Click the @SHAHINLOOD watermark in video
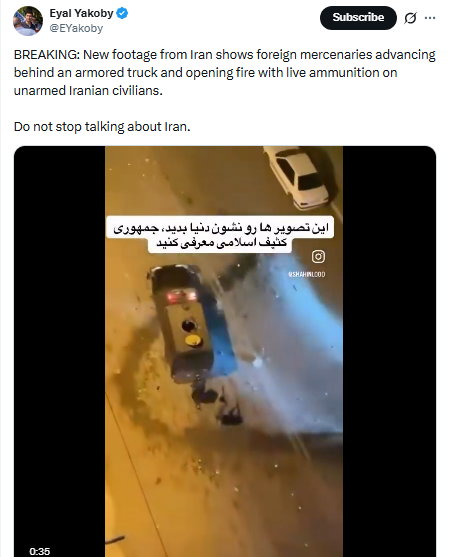Image resolution: width=449 pixels, height=557 pixels. coord(307,274)
